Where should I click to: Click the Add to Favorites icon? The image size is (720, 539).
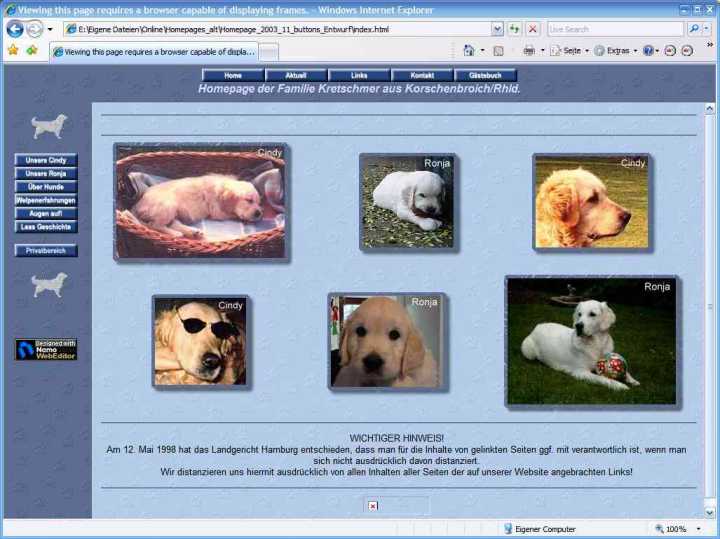coord(31,50)
